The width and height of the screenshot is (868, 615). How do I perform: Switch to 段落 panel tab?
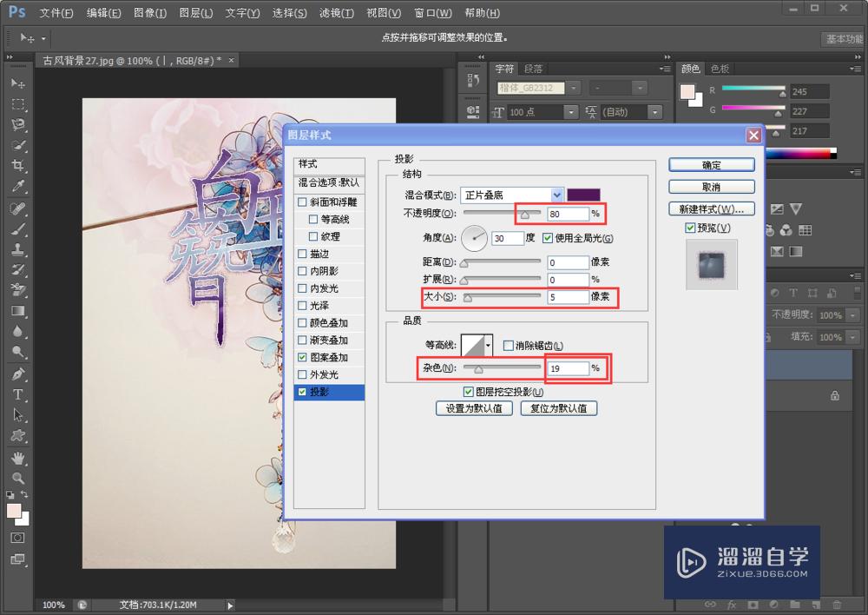[x=533, y=69]
